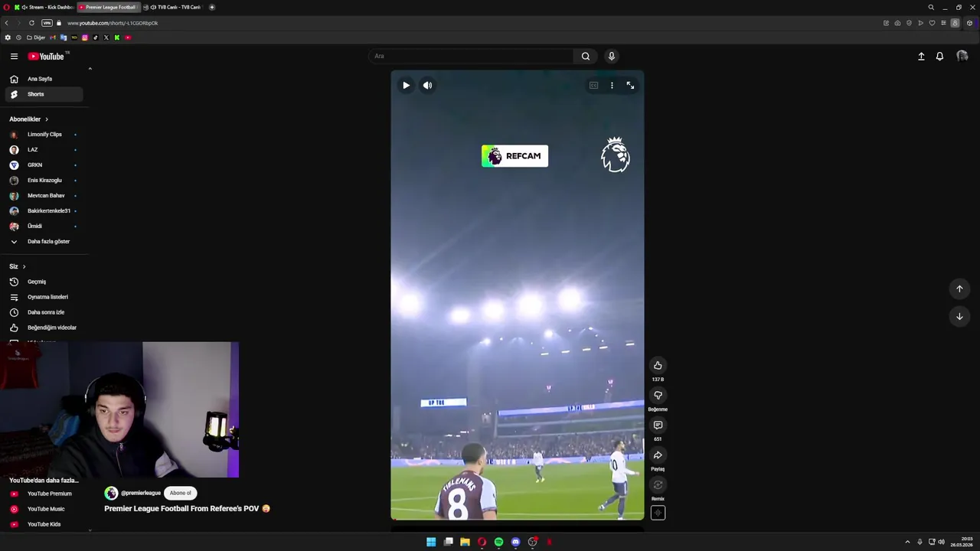Open Geçmiş watch history

(x=44, y=282)
